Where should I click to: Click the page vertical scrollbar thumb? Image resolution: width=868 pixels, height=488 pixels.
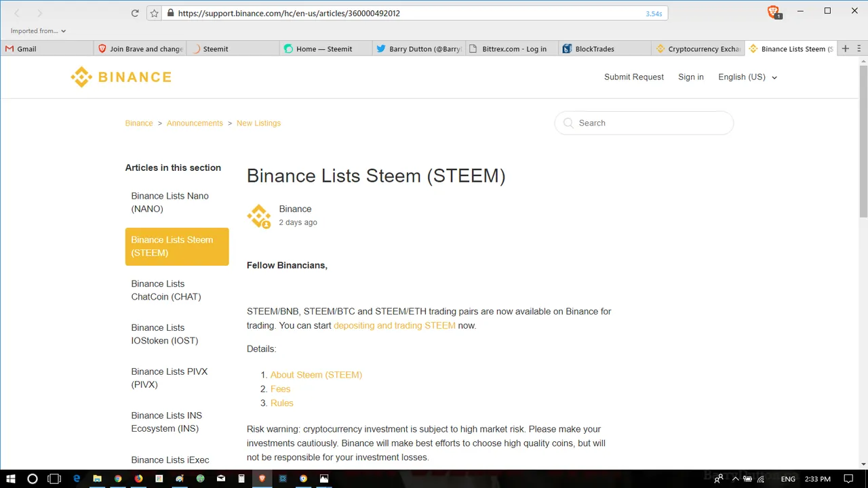pyautogui.click(x=863, y=142)
